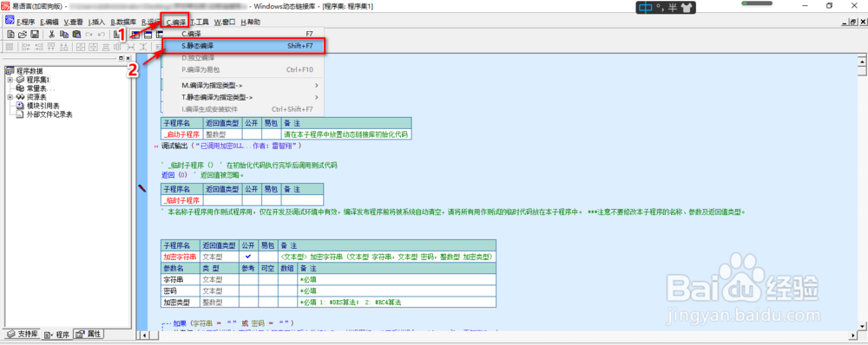Open the T.静态编译为指定类型 submenu arrow
The width and height of the screenshot is (868, 345).
pyautogui.click(x=316, y=97)
